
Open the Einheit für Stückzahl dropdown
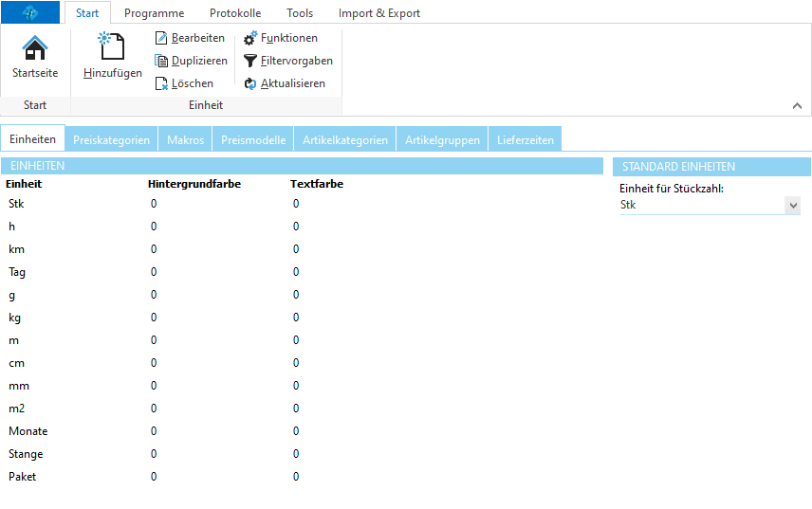point(793,206)
